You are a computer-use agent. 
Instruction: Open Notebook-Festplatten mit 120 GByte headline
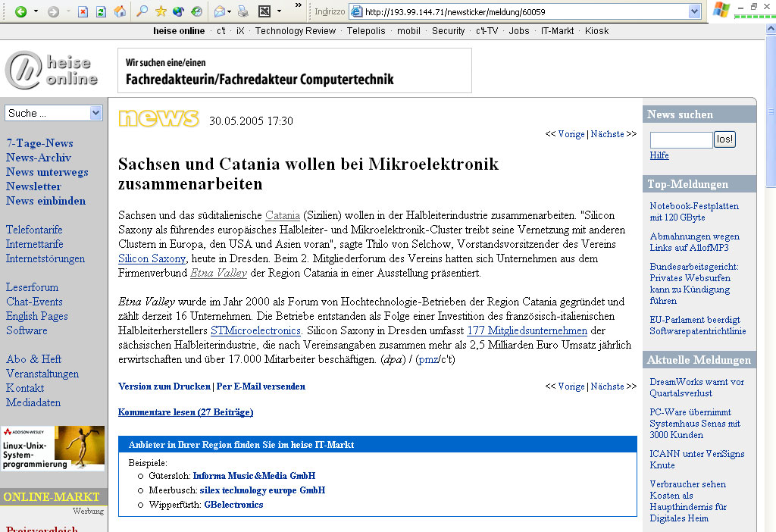[x=694, y=211]
